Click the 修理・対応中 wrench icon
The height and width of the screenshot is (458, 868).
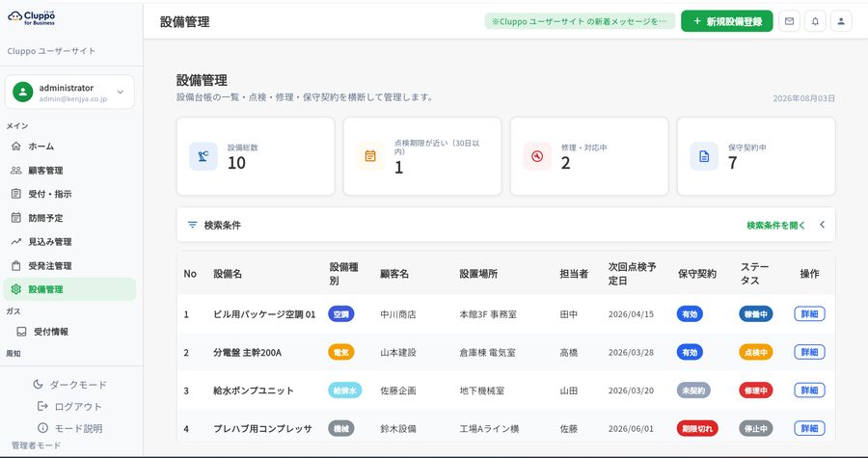(537, 156)
